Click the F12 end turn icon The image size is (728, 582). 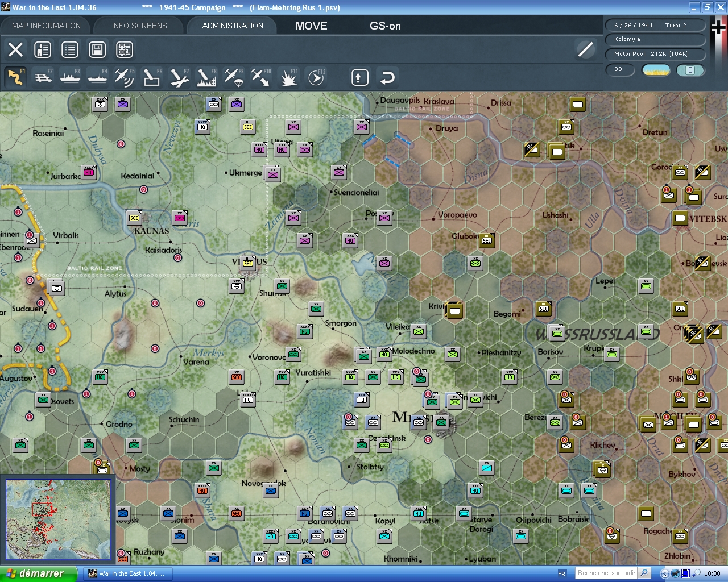[316, 77]
